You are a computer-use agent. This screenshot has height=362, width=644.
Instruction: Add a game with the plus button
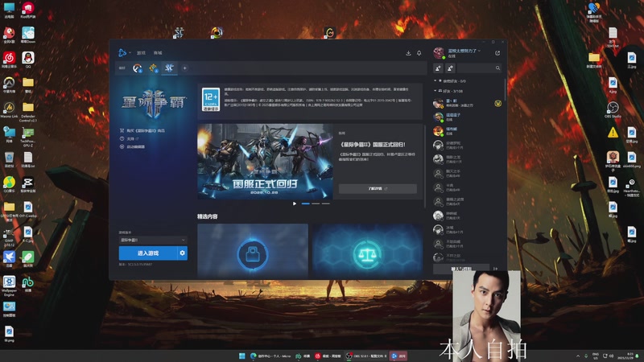point(185,68)
